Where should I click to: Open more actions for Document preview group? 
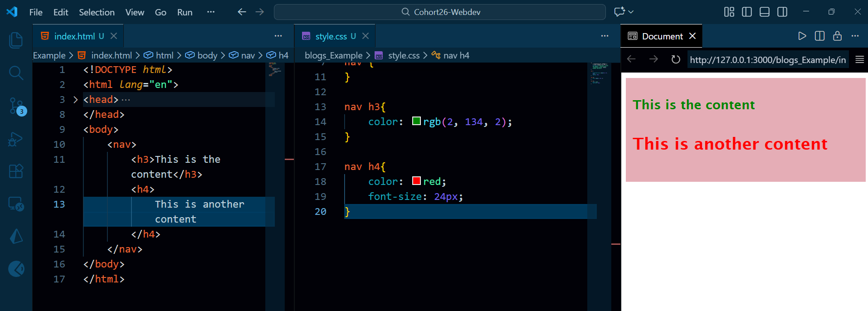855,36
